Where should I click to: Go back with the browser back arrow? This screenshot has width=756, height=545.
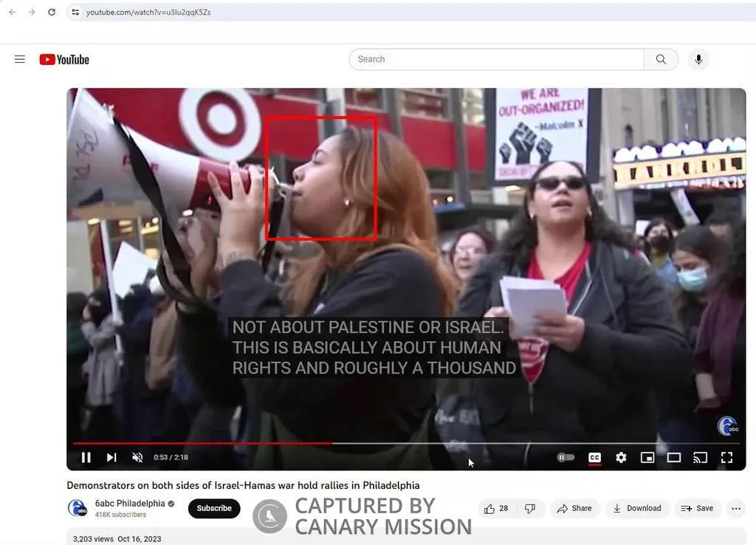click(13, 12)
